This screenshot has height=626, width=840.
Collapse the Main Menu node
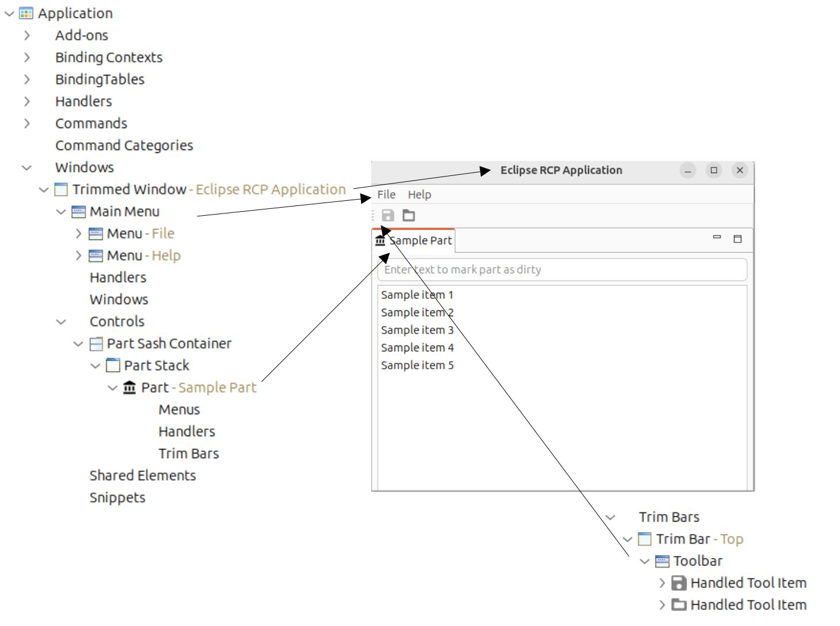tap(61, 212)
